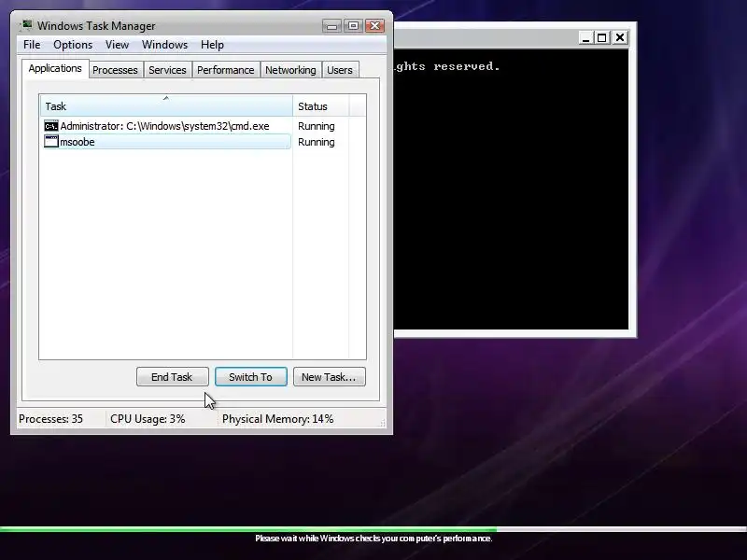
Task: Switch to the Services tab
Action: coord(167,70)
